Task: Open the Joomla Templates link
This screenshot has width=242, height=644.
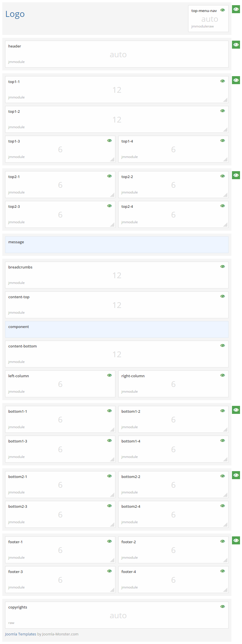Action: click(21, 634)
